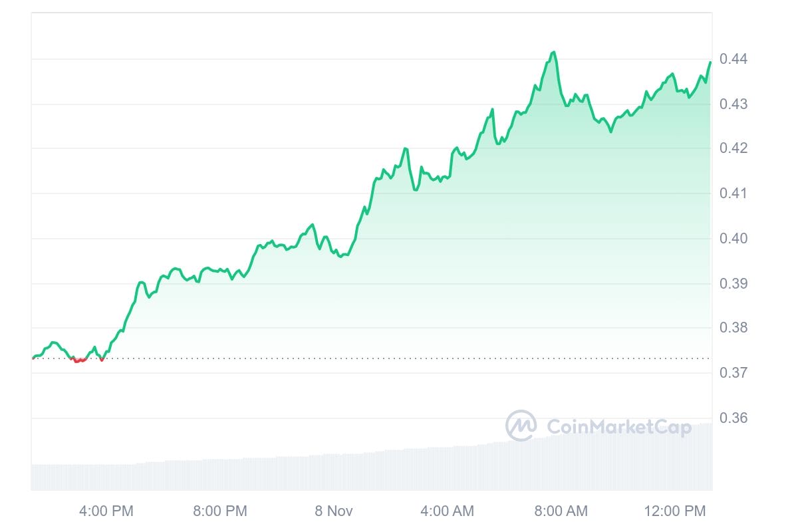Select the 12:00 PM time marker
The width and height of the screenshot is (798, 532).
coord(674,511)
